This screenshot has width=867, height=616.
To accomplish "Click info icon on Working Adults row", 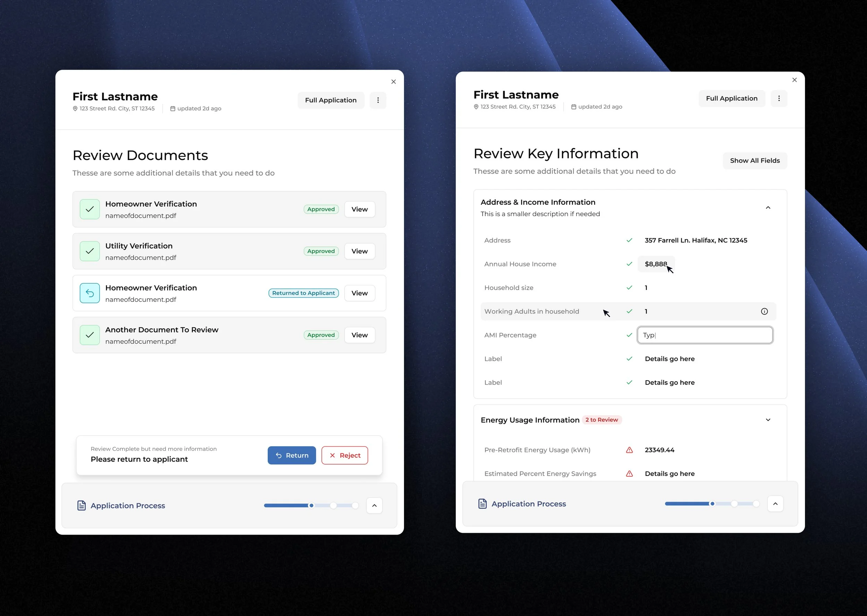I will pyautogui.click(x=764, y=311).
